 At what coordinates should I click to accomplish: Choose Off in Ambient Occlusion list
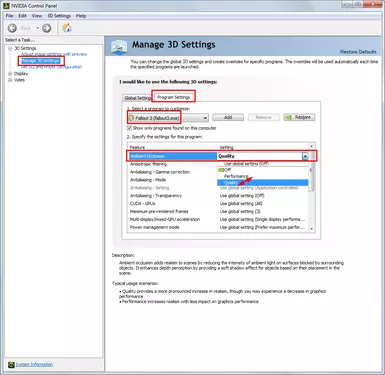click(x=262, y=170)
